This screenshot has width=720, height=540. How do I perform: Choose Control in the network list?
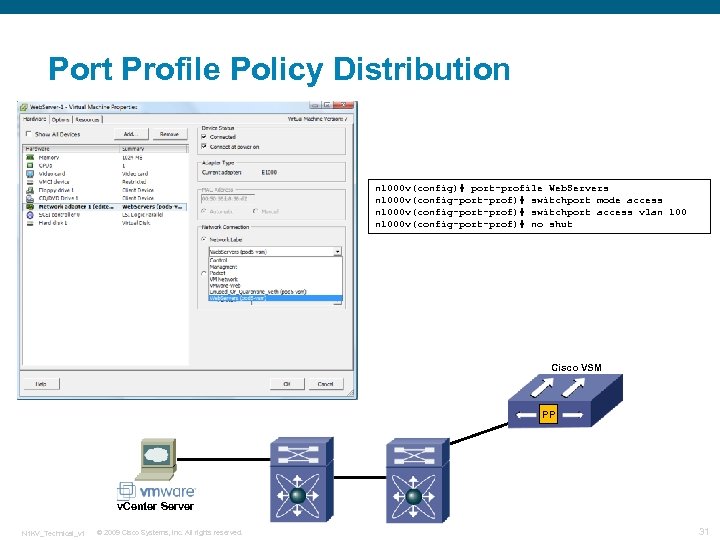276,260
